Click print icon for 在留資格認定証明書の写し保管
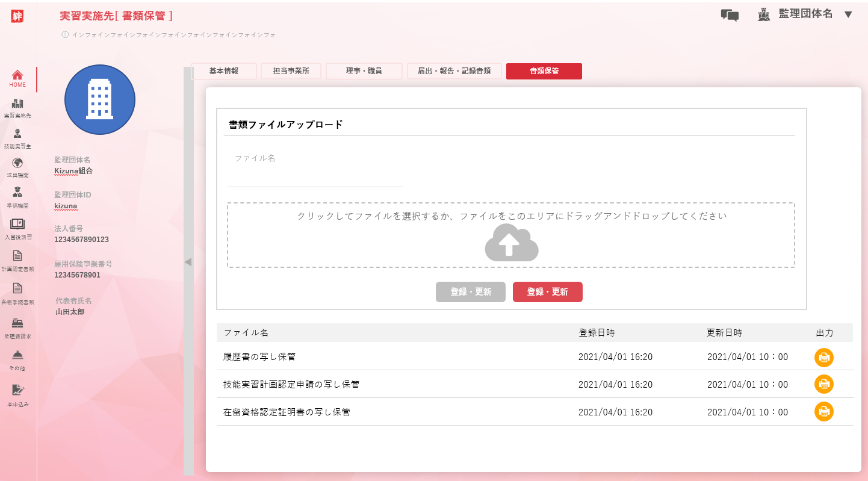Screen dimensions: 868x481 (823, 412)
